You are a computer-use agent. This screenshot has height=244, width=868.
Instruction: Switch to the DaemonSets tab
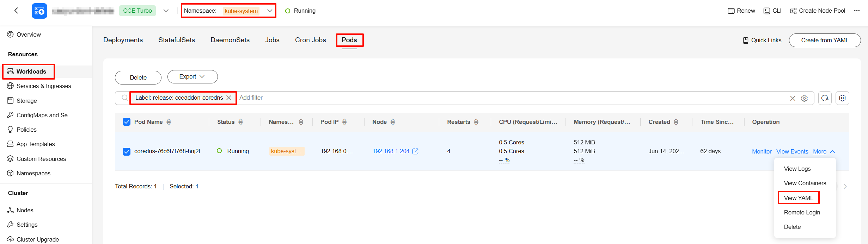pos(230,40)
